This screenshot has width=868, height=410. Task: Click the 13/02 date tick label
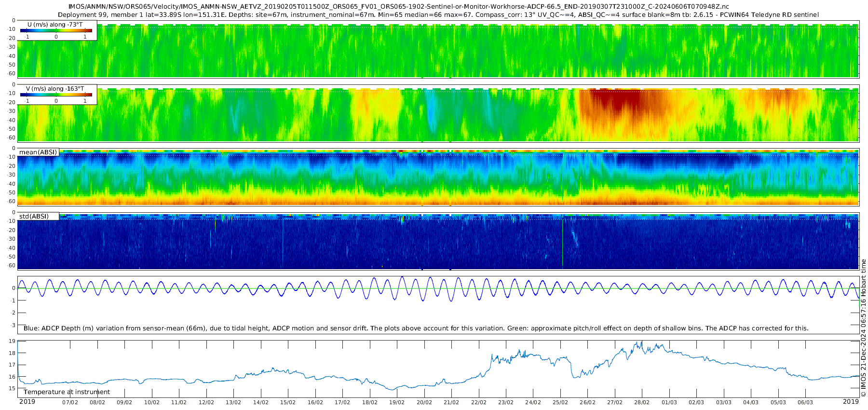point(233,402)
